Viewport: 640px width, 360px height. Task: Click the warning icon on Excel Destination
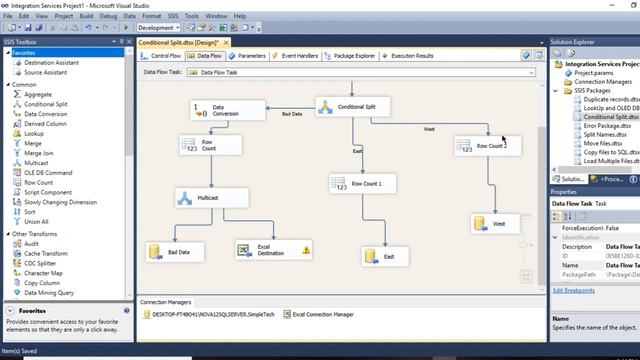tap(306, 250)
